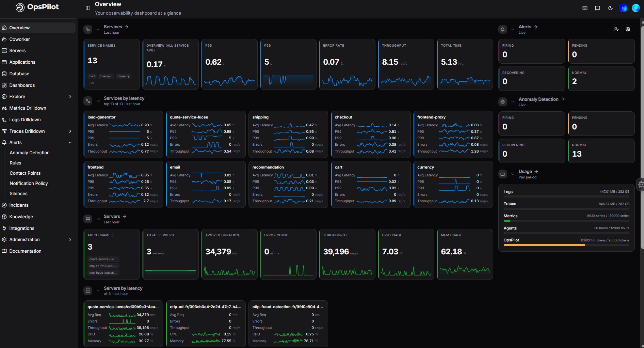Click the OpsPilot tokens usage progress bar
This screenshot has width=644, height=348.
pos(566,245)
